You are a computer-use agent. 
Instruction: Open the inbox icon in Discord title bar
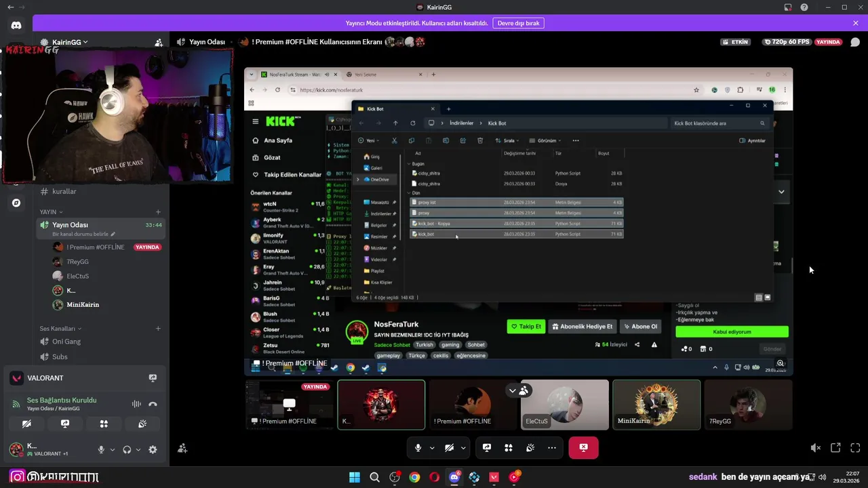tap(788, 7)
